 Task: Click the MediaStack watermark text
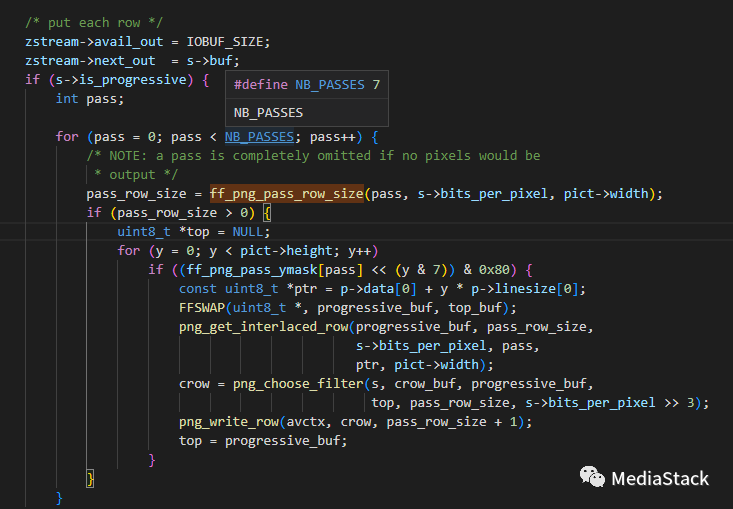point(659,479)
